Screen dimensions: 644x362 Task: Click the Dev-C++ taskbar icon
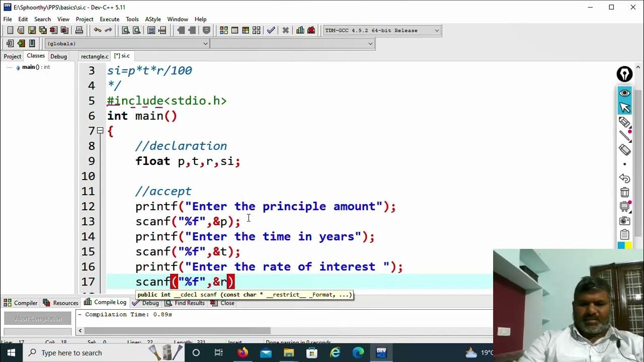[x=381, y=352]
